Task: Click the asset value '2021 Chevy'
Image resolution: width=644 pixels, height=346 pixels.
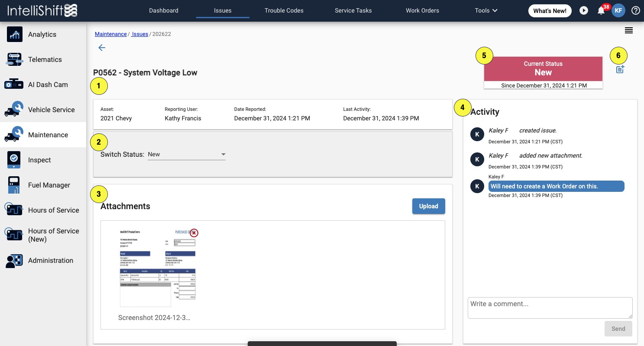Action: [x=116, y=118]
